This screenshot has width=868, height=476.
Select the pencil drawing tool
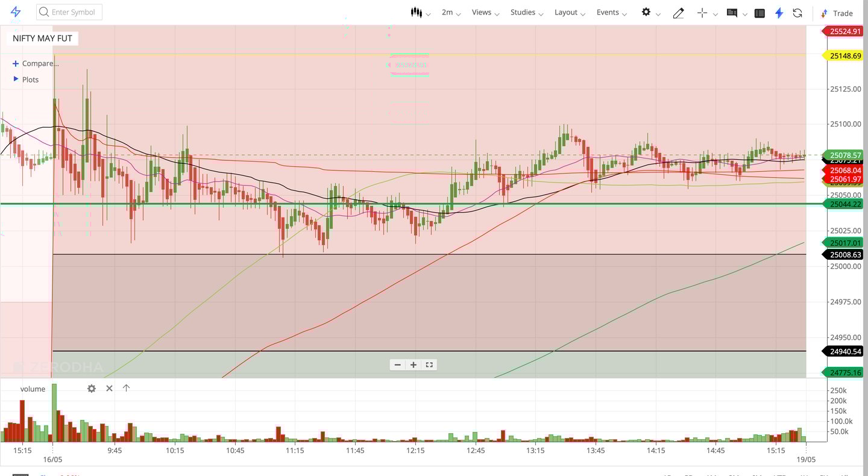[x=678, y=13]
